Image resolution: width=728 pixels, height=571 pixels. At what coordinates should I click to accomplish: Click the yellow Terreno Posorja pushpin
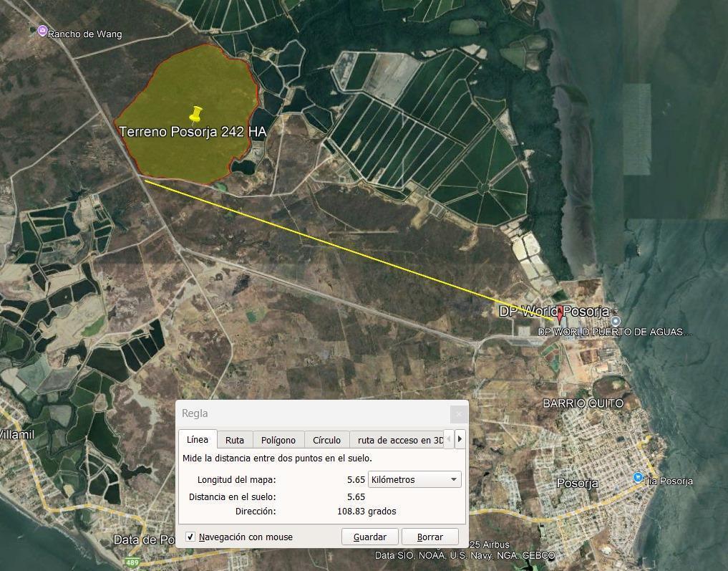click(196, 114)
